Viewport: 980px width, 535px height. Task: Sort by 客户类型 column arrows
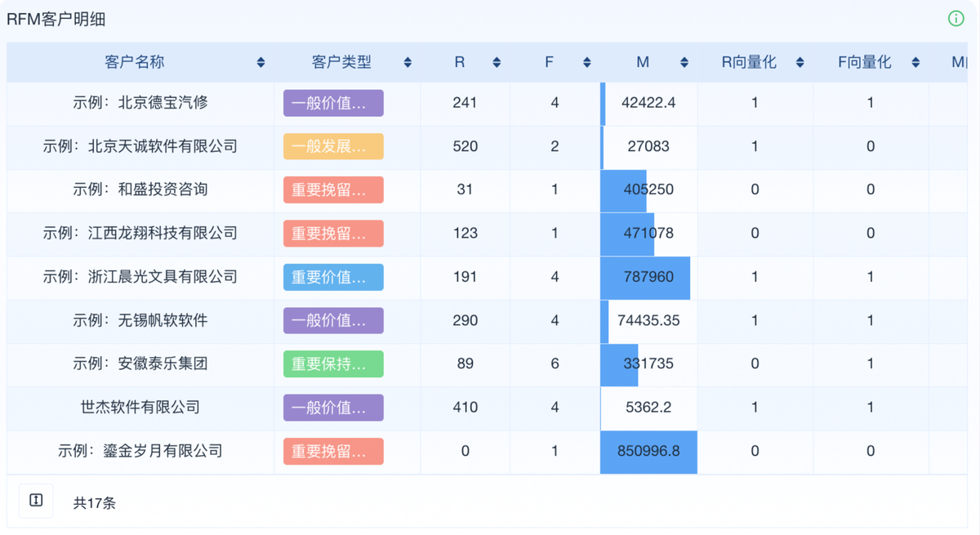[x=408, y=62]
